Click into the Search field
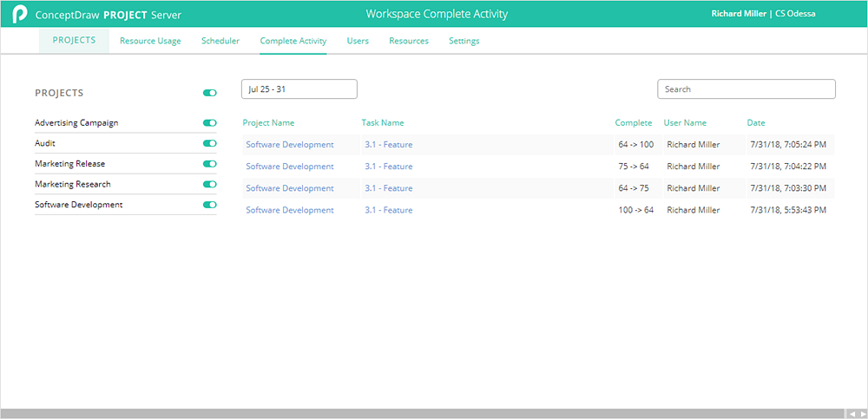 pyautogui.click(x=746, y=89)
